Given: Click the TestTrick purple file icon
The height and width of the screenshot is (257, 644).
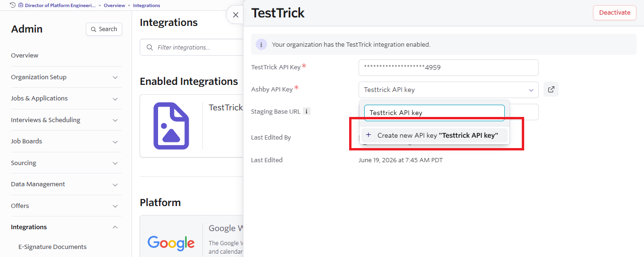Looking at the screenshot, I should [x=171, y=126].
